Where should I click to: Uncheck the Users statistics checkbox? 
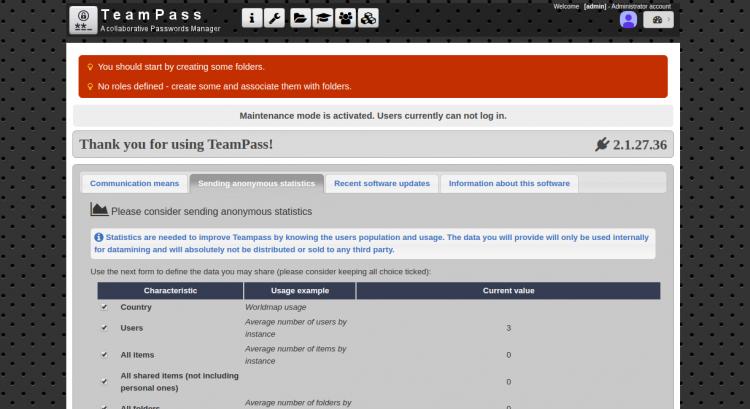[x=104, y=327]
